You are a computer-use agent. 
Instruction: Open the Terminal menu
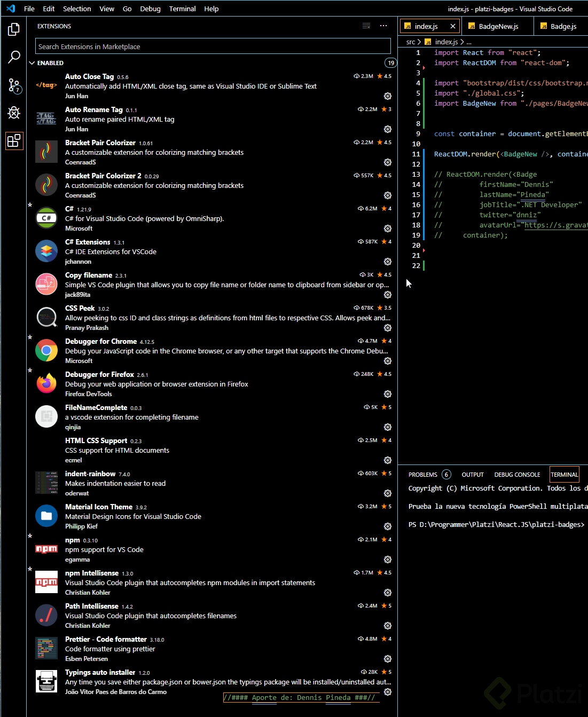tap(183, 9)
